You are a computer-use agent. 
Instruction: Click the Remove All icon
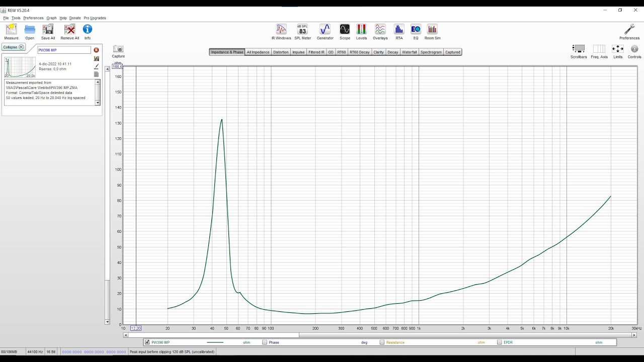(x=69, y=29)
